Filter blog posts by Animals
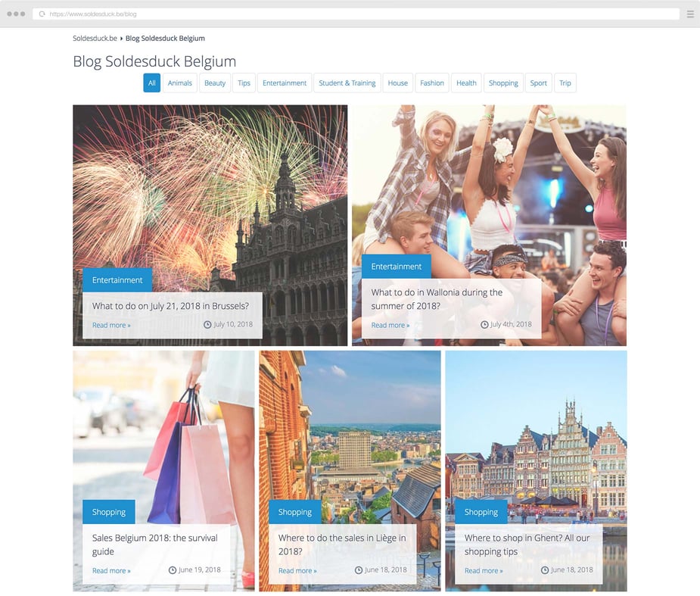Viewport: 700px width, 596px height. pyautogui.click(x=179, y=83)
